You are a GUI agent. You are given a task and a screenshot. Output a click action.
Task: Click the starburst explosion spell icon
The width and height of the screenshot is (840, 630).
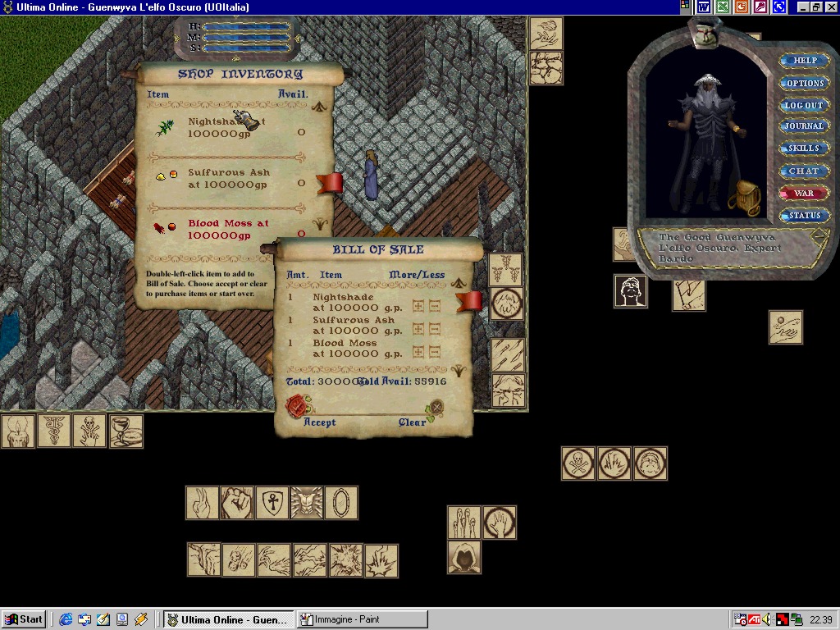(x=346, y=560)
